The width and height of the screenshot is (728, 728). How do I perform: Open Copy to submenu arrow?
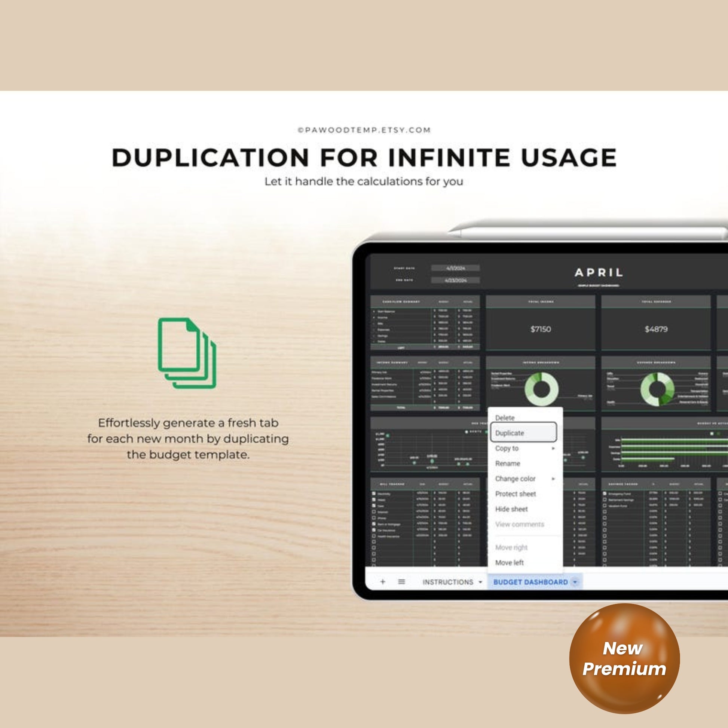click(x=553, y=449)
